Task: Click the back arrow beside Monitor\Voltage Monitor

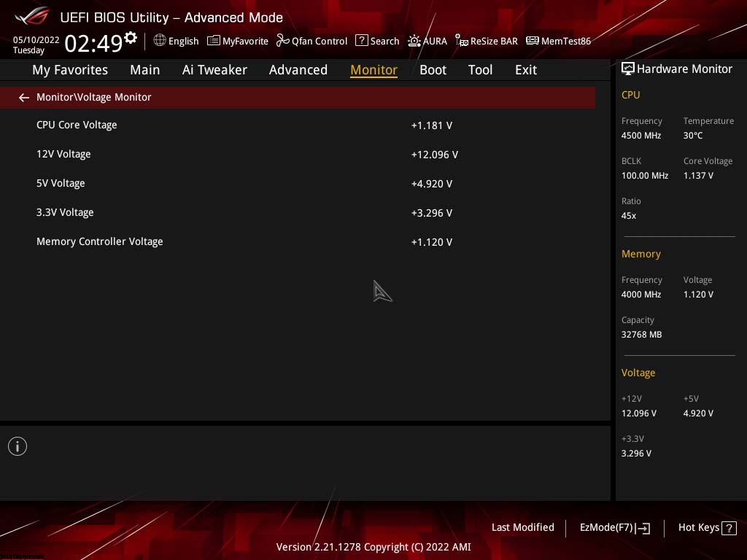Action: coord(24,98)
